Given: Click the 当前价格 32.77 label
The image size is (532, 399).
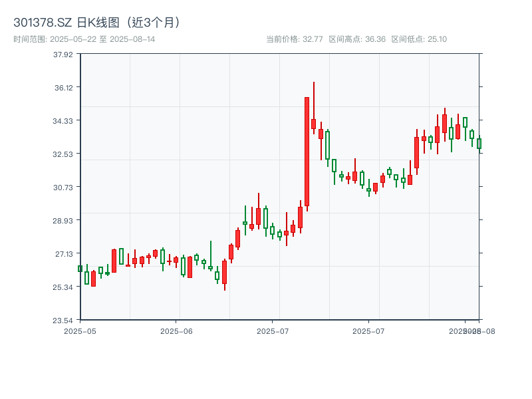Looking at the screenshot, I should pos(293,39).
